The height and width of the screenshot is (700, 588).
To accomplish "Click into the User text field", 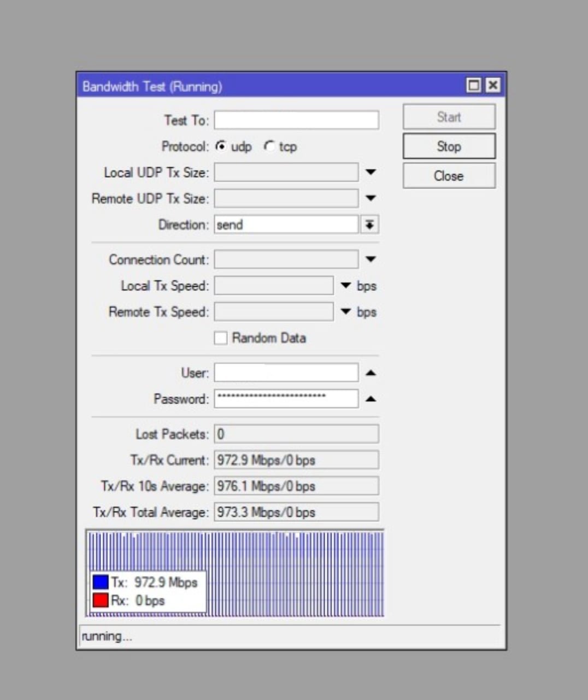I will pyautogui.click(x=286, y=373).
